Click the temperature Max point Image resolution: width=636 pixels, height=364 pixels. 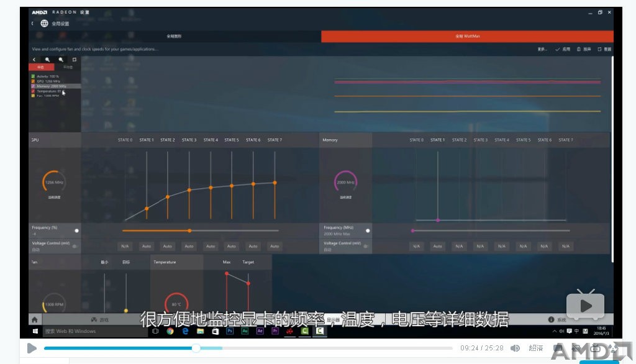(227, 273)
